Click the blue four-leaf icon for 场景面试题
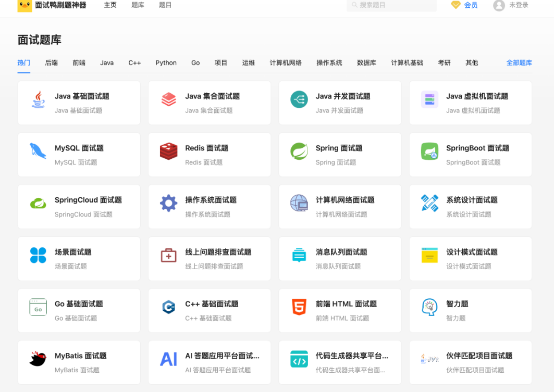554x392 pixels. coord(38,255)
